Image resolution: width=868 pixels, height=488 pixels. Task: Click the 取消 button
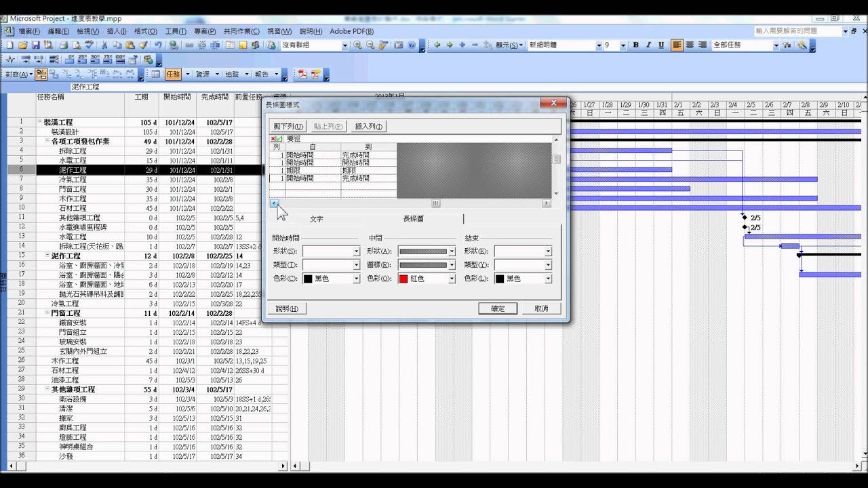541,308
